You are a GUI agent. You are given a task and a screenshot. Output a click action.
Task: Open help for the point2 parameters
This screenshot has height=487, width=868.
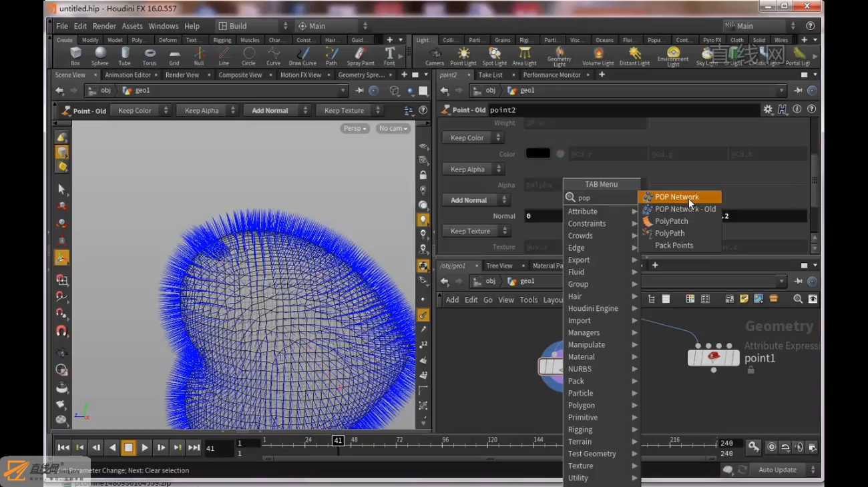[x=812, y=109]
